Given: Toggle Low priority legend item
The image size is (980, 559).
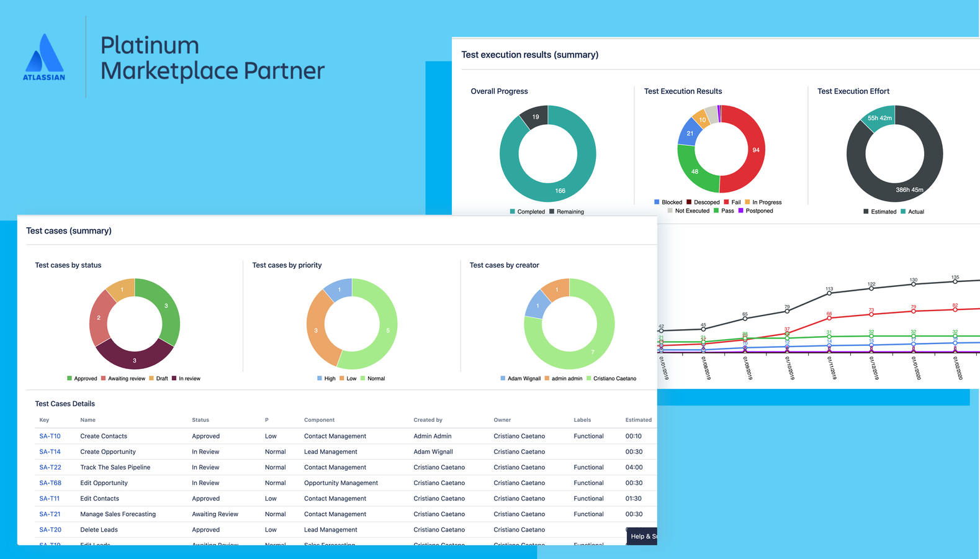Looking at the screenshot, I should pos(348,378).
